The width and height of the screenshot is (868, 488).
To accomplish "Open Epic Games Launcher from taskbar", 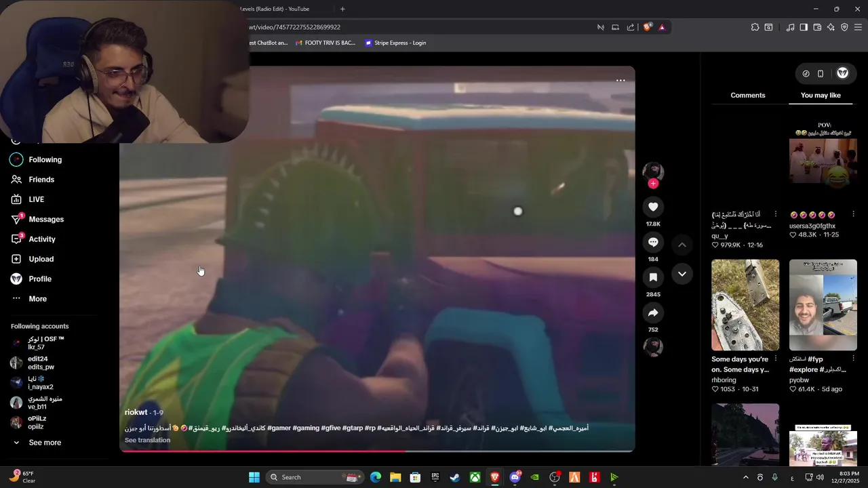I will coord(435,477).
